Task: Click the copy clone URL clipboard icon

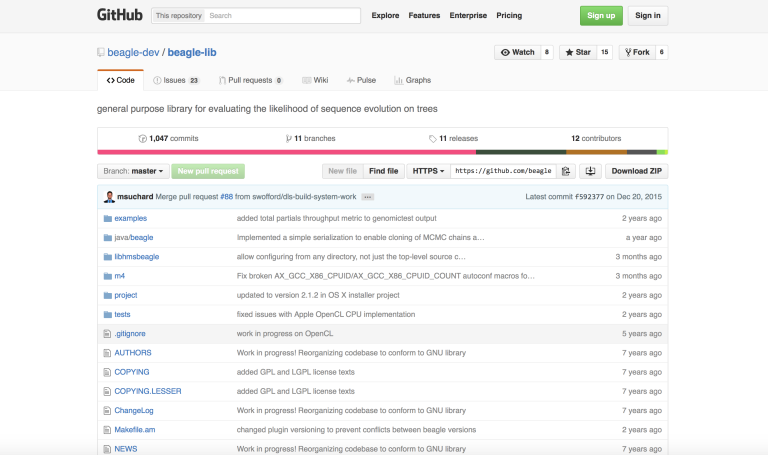Action: tap(566, 171)
